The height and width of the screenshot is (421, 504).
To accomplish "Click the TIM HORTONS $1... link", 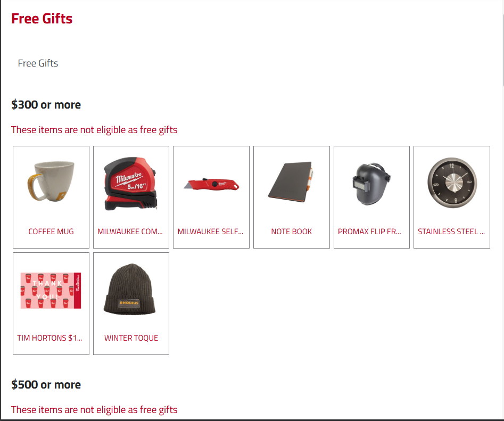I will 50,338.
